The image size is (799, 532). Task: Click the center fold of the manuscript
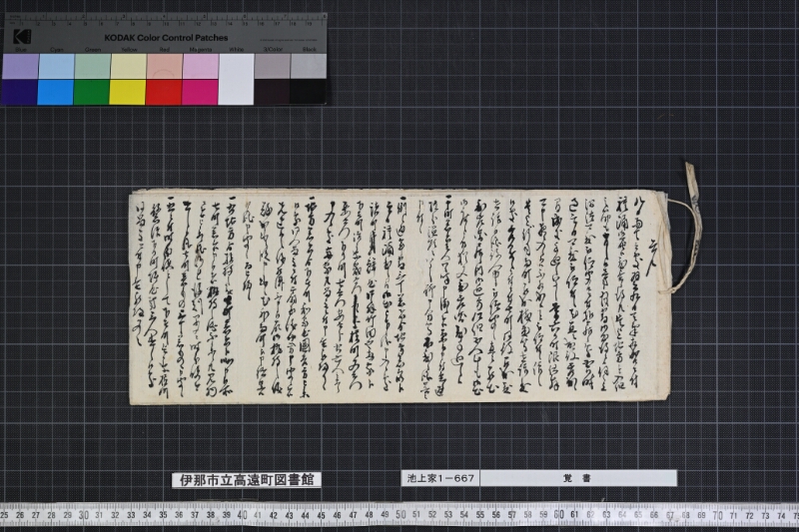[x=408, y=295]
